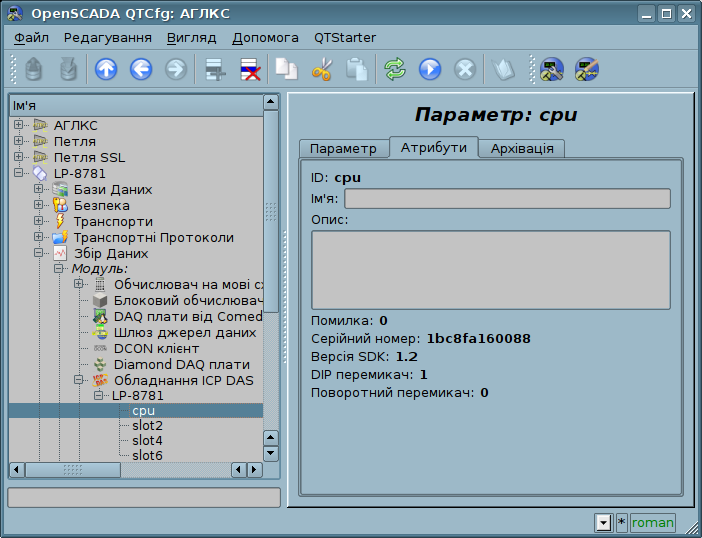Click the Copy documents toolbar icon

287,69
